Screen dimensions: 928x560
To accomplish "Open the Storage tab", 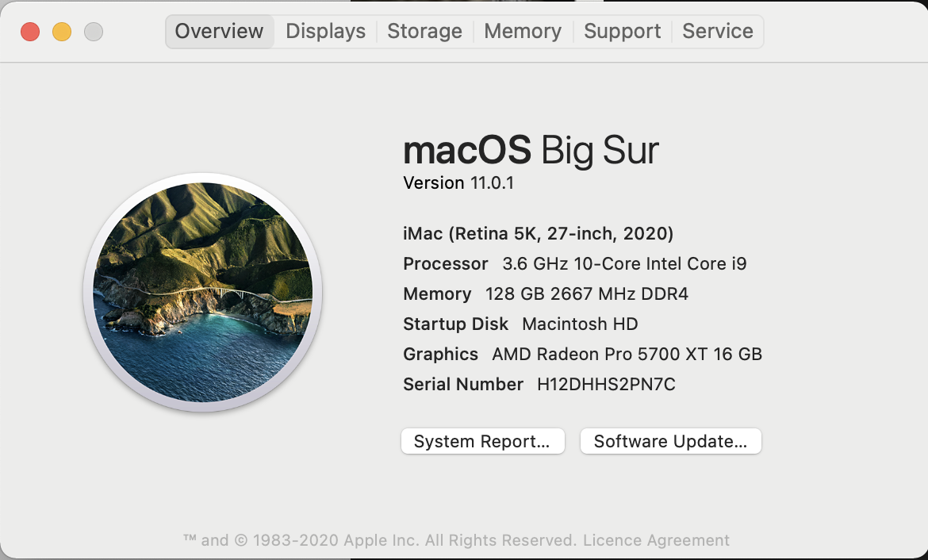I will (x=424, y=31).
